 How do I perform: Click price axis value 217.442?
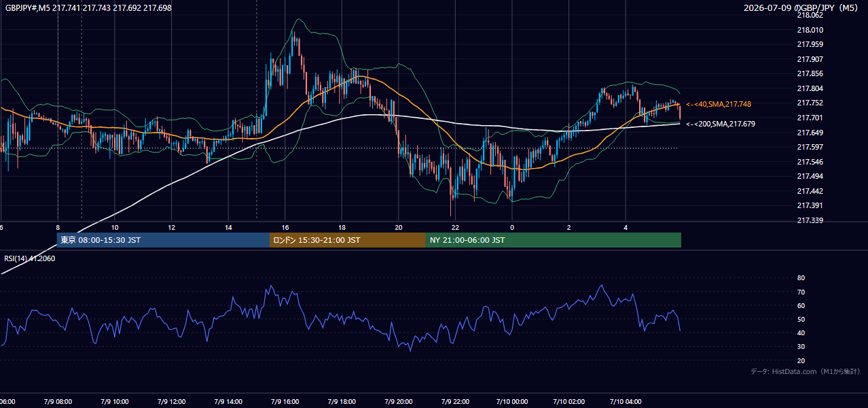tap(810, 191)
